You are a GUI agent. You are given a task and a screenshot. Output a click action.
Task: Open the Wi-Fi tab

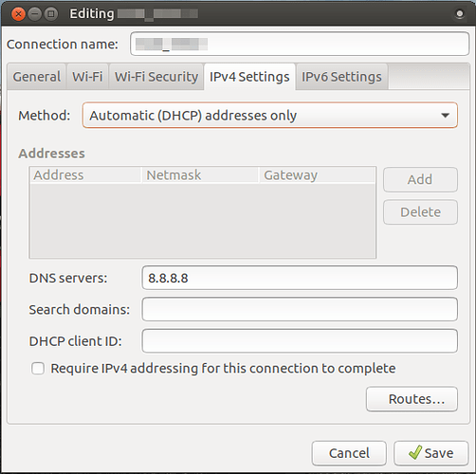pyautogui.click(x=87, y=77)
